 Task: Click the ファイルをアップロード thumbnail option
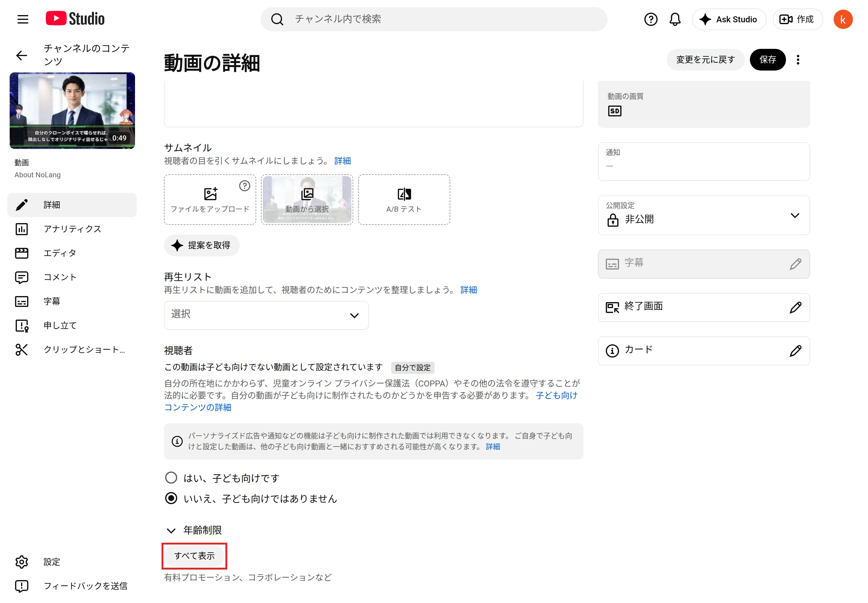210,200
